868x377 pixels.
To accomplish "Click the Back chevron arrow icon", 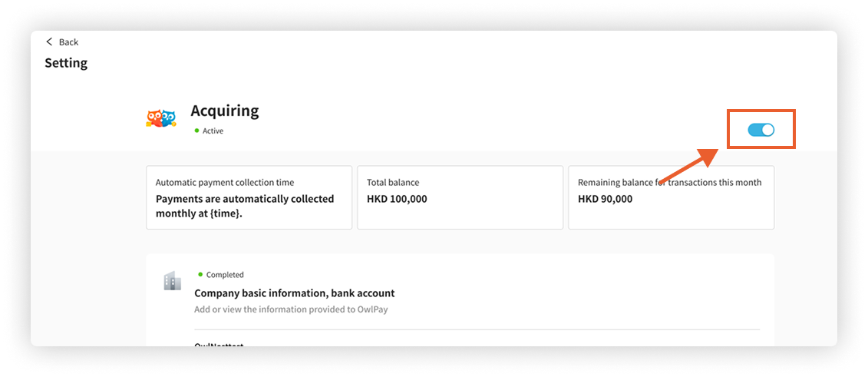I will pos(50,41).
